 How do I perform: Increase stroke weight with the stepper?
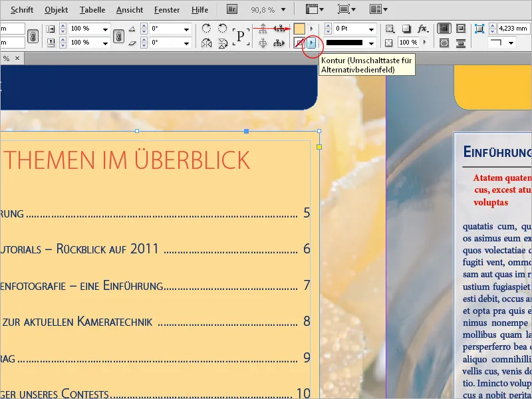pos(328,27)
